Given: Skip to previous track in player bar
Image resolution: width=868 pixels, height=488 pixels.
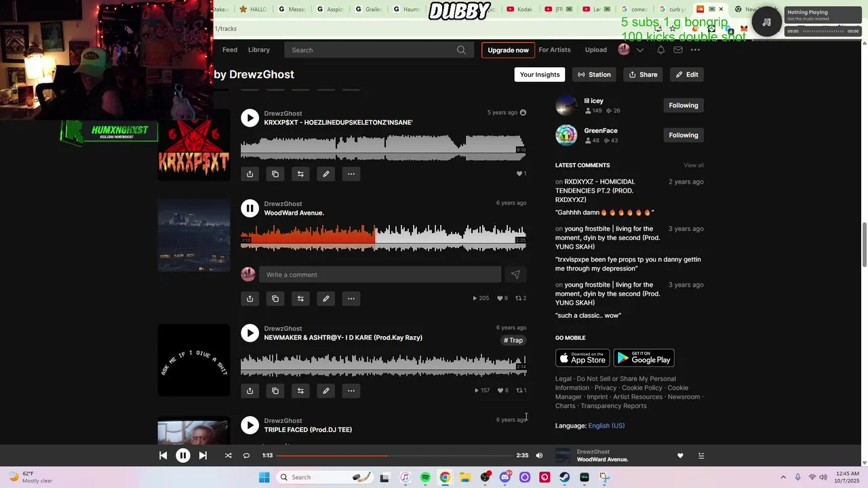Looking at the screenshot, I should point(163,455).
